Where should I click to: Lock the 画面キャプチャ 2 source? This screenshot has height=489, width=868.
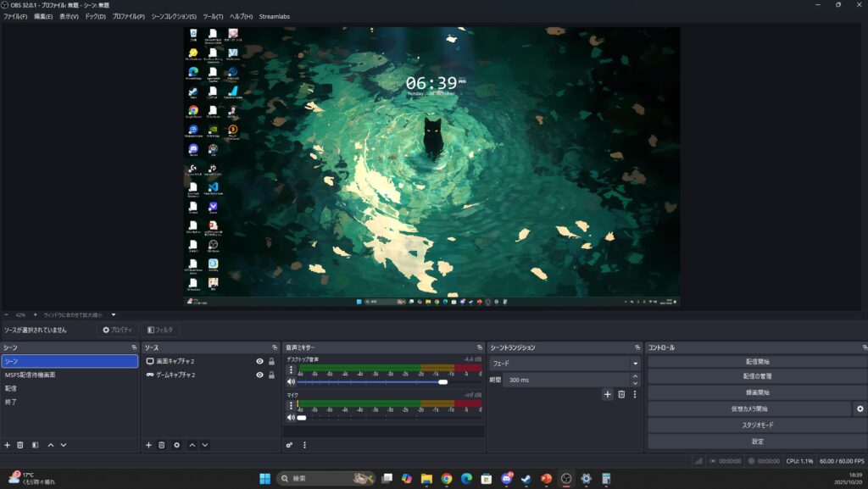tap(271, 361)
